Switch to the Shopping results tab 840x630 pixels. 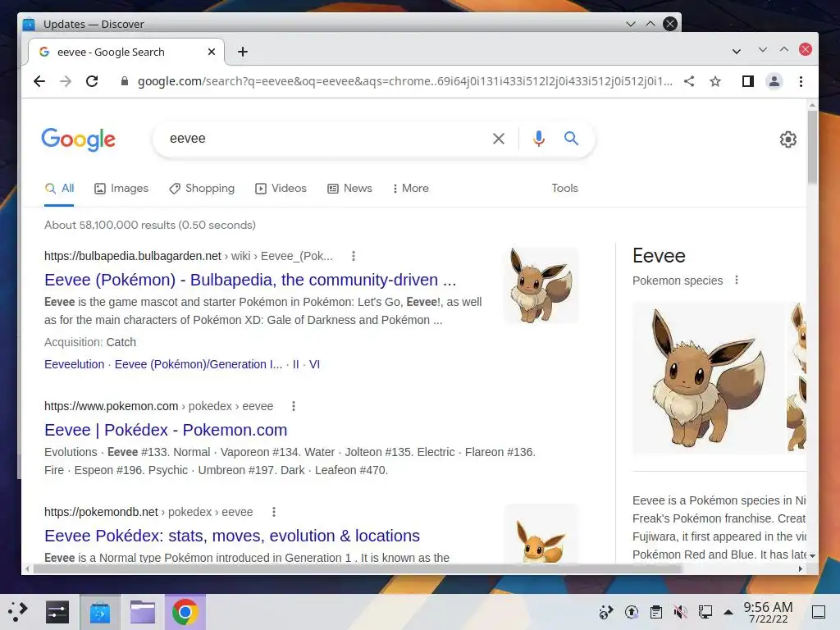(x=202, y=189)
